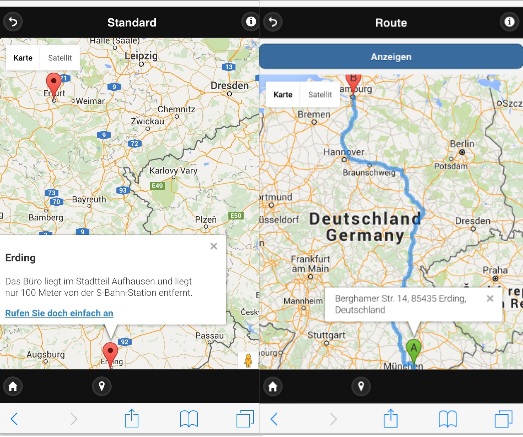The height and width of the screenshot is (437, 523).
Task: Open Safari bookmarks under Standard screen
Action: [189, 419]
